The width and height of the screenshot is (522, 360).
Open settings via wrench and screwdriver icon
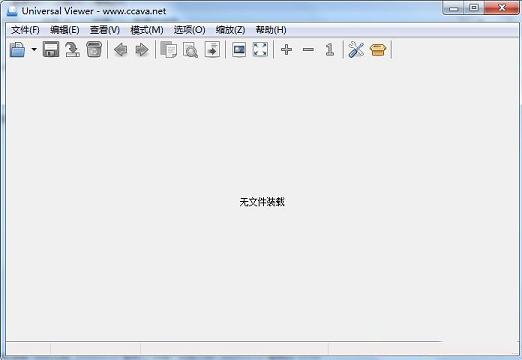point(356,50)
